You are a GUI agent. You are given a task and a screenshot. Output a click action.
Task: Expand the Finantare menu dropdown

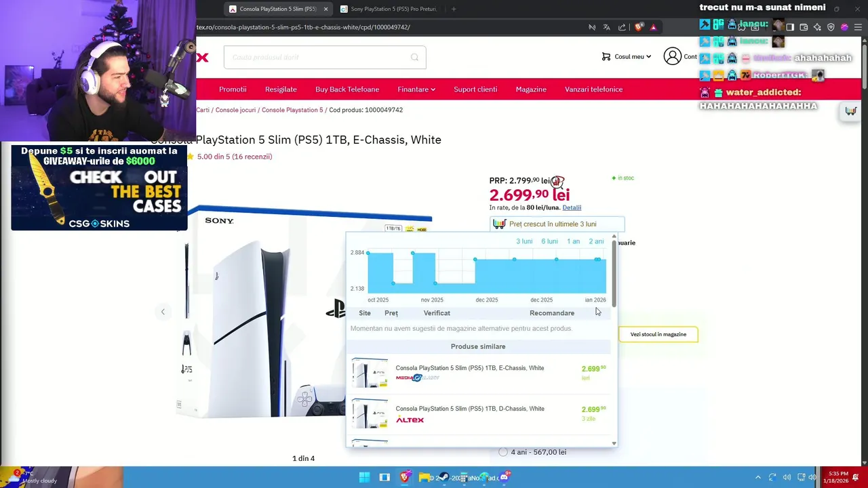[416, 89]
